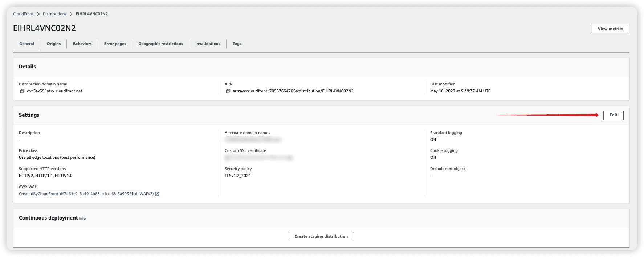Click the Settings section heading
644x257 pixels.
pyautogui.click(x=29, y=115)
